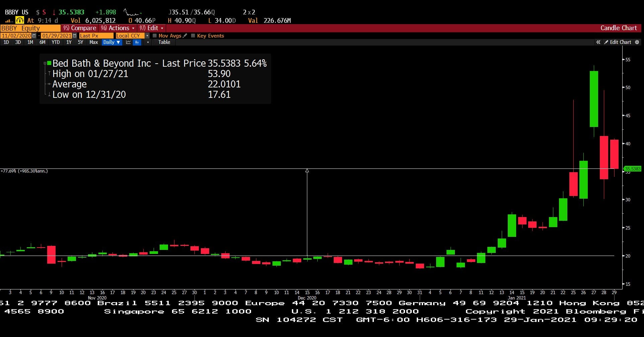Expand the Actions menu
Viewport: 644px width, 337px height.
point(118,28)
